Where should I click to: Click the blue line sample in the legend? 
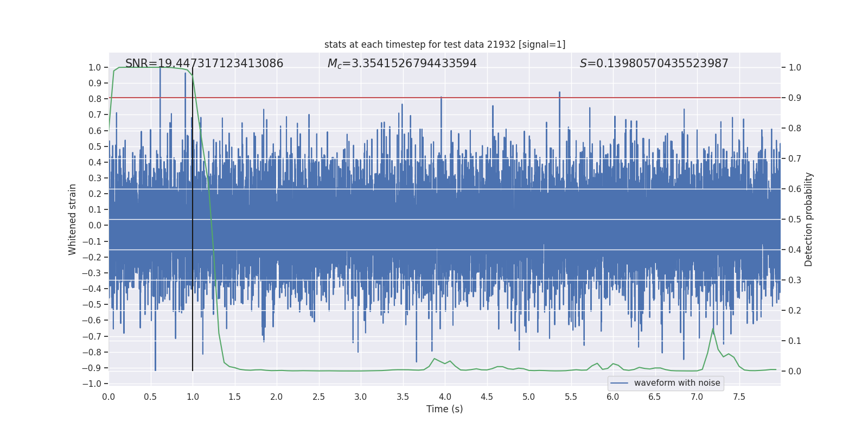point(620,383)
